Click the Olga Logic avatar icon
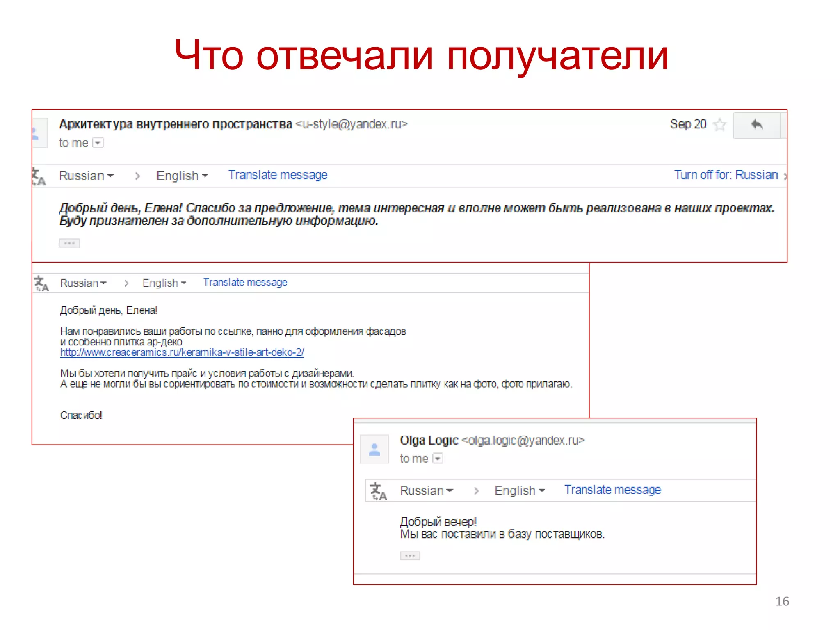The width and height of the screenshot is (840, 630). coord(374,449)
